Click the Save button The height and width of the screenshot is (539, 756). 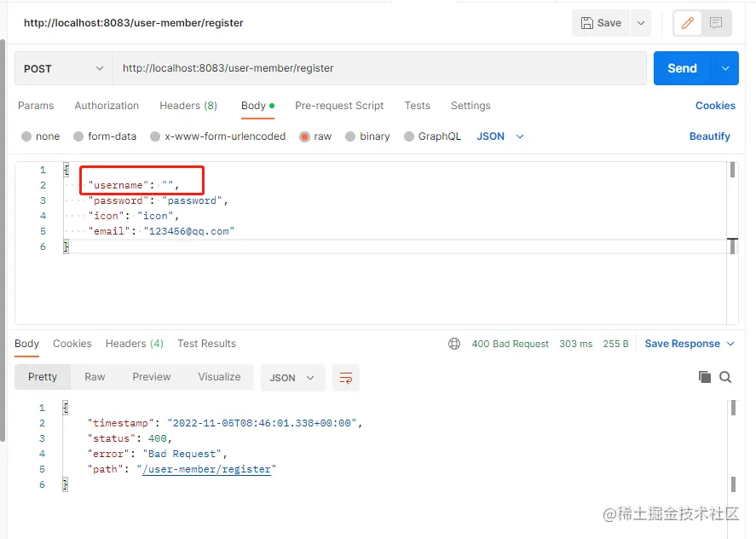(601, 23)
